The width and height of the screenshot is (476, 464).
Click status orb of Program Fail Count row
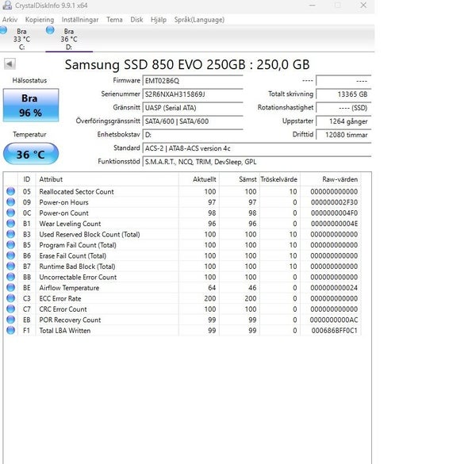tap(10, 244)
